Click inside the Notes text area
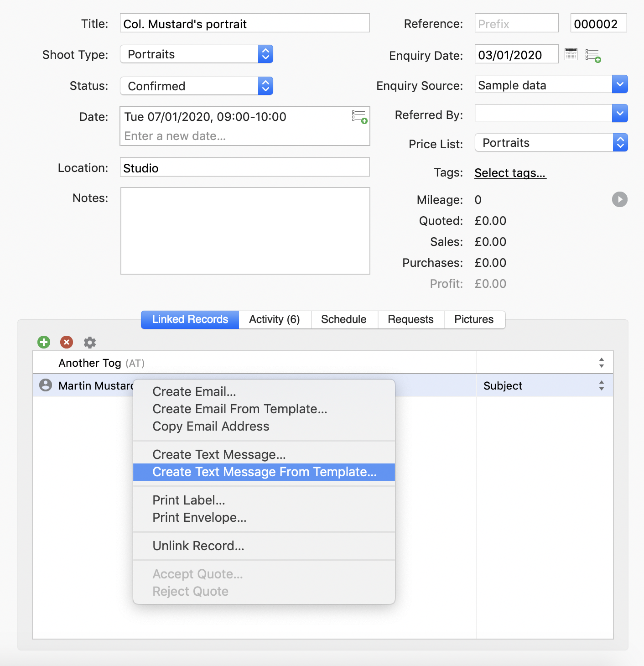This screenshot has width=644, height=666. pos(245,231)
